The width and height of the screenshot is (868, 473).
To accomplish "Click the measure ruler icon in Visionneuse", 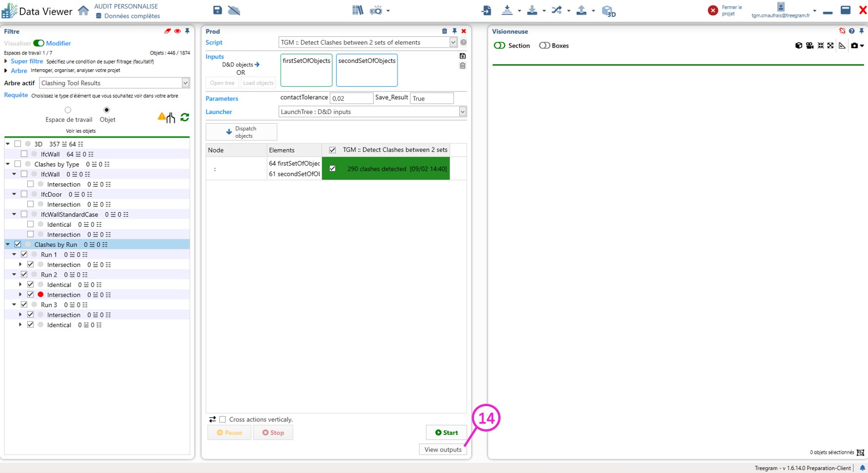I will (x=842, y=45).
